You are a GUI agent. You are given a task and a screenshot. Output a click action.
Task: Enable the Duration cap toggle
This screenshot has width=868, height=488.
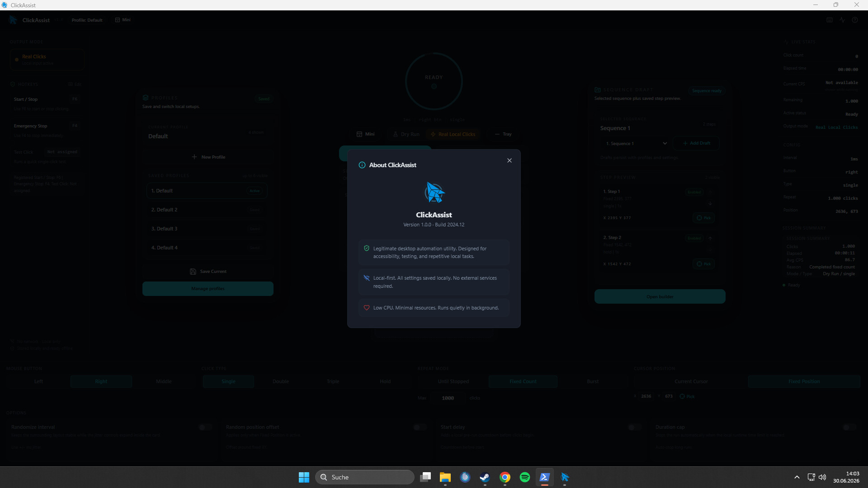click(849, 427)
